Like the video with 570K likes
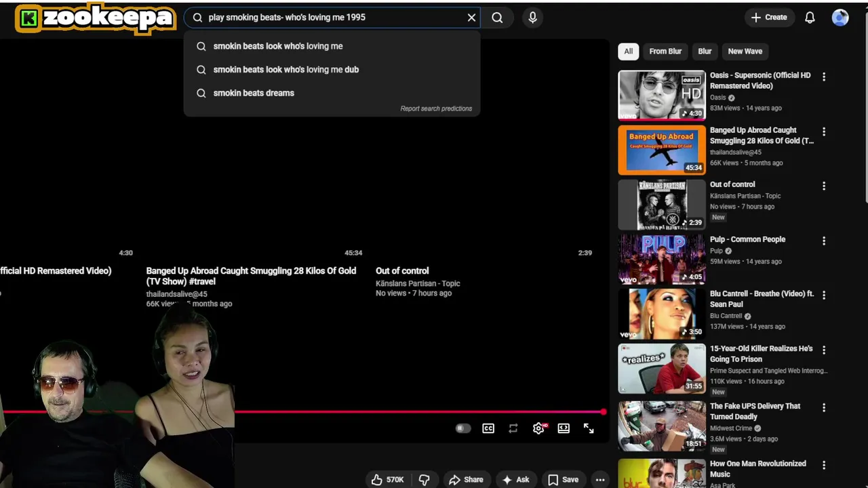This screenshot has width=868, height=488. [x=388, y=480]
